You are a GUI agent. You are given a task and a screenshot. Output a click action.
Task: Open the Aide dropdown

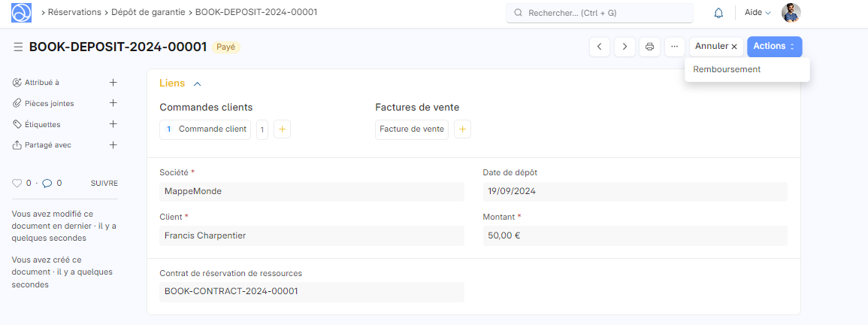(757, 13)
